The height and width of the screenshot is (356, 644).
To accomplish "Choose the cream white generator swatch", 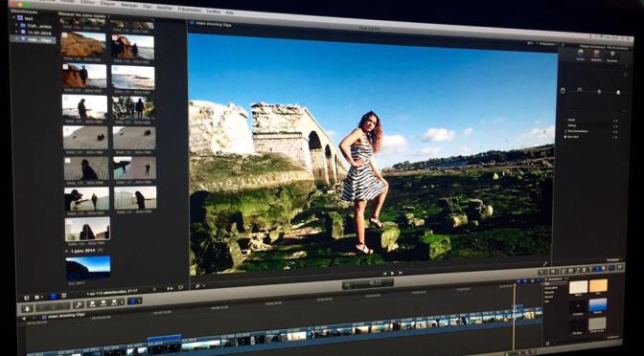I will pyautogui.click(x=579, y=287).
